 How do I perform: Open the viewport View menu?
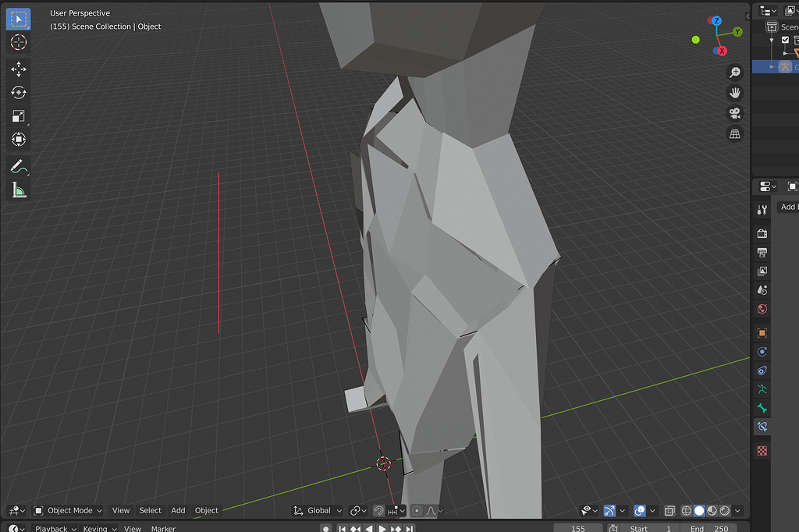121,511
